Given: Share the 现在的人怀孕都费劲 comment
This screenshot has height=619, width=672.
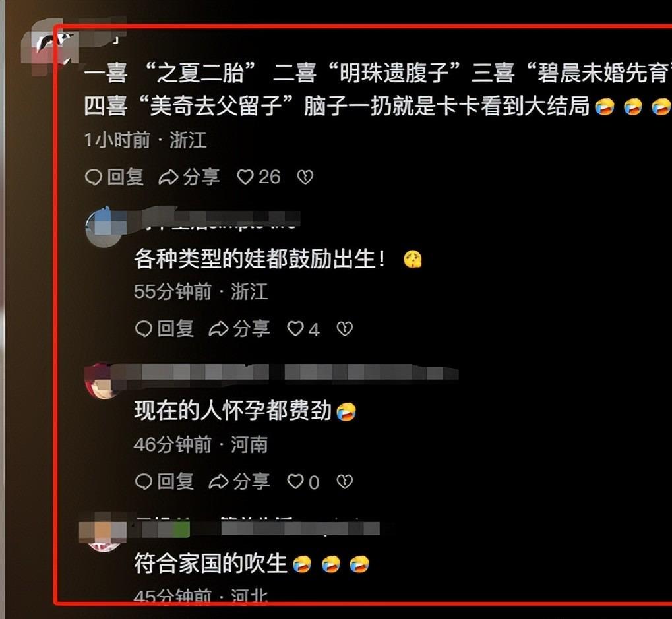Looking at the screenshot, I should coord(239,482).
